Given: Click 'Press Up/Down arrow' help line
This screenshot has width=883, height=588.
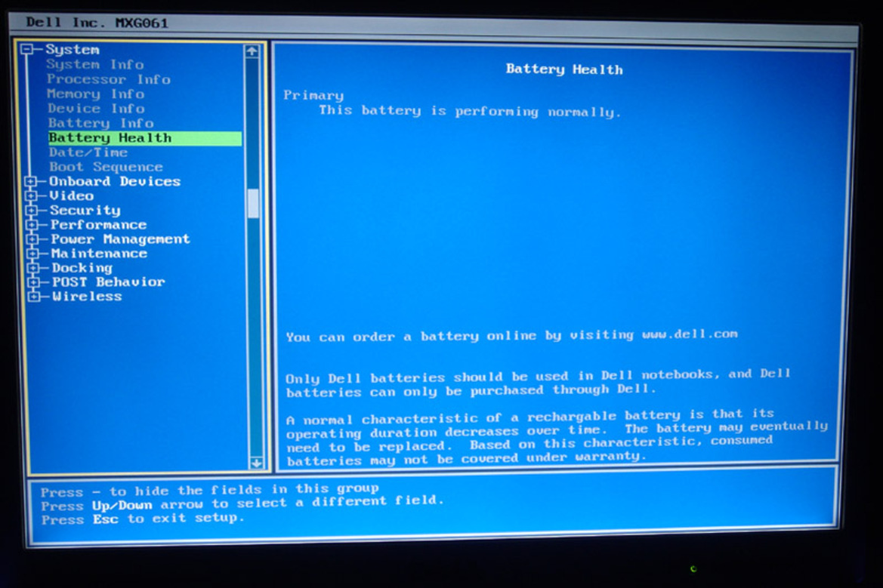Looking at the screenshot, I should 242,503.
